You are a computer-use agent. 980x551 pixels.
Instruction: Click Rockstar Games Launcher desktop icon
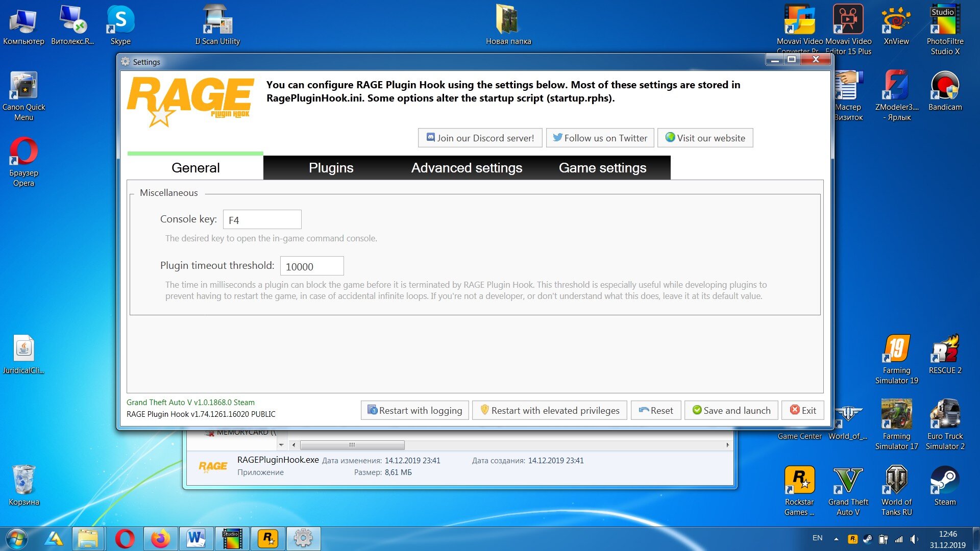click(x=799, y=481)
